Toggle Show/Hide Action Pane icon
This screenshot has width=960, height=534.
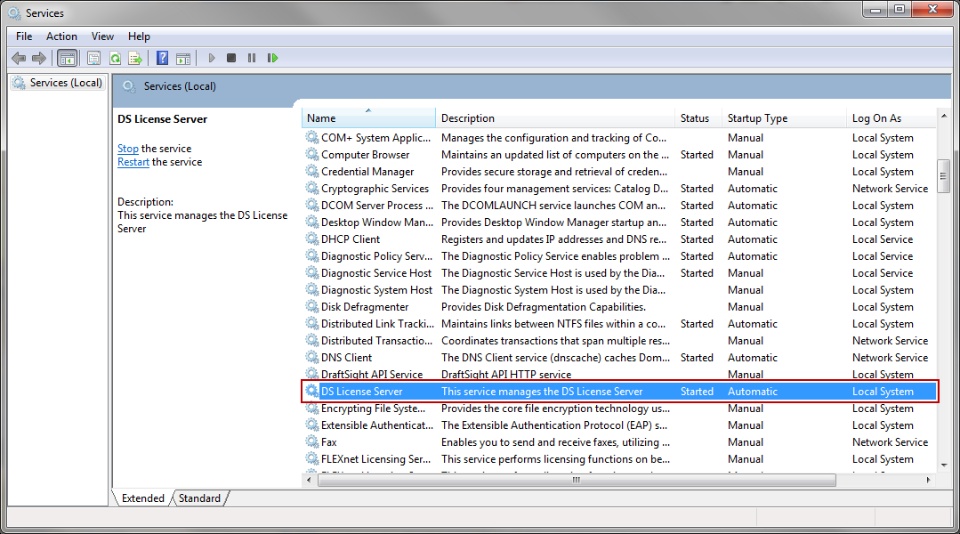[183, 58]
